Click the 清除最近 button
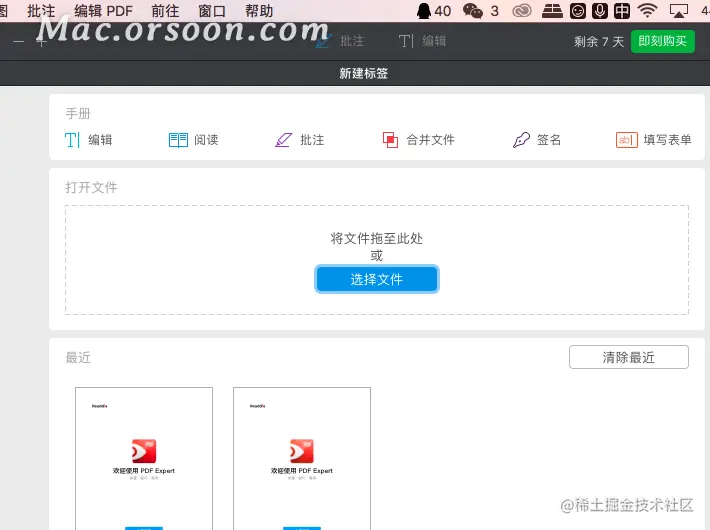Screen dimensions: 710x530 [x=628, y=357]
